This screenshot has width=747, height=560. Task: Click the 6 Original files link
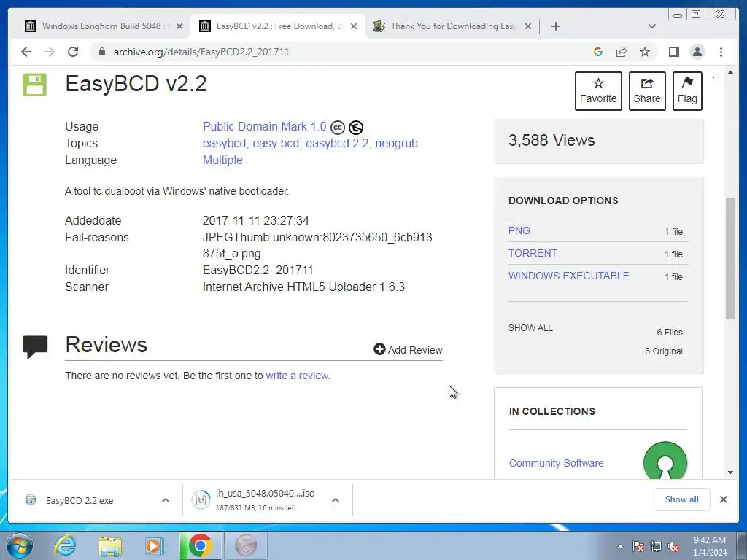coord(664,351)
